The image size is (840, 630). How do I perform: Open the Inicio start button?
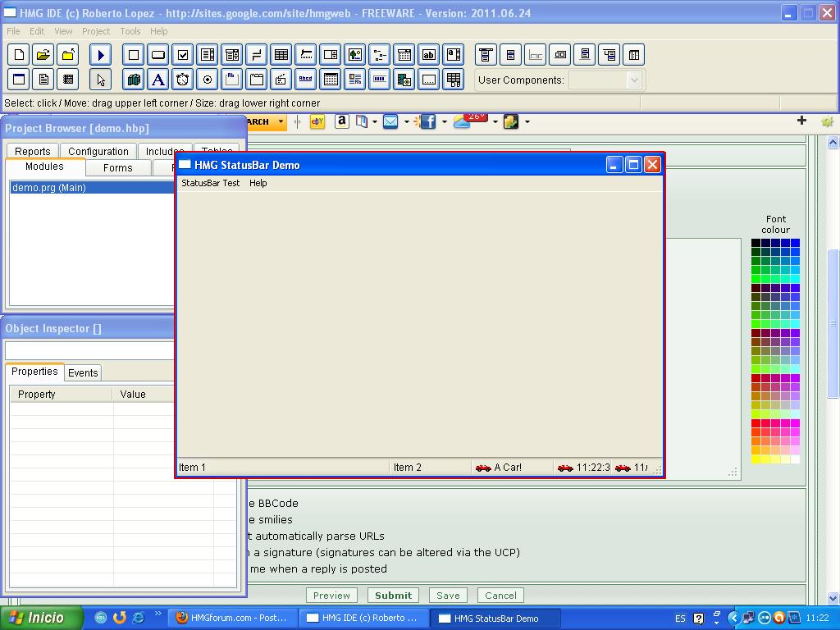click(x=41, y=618)
